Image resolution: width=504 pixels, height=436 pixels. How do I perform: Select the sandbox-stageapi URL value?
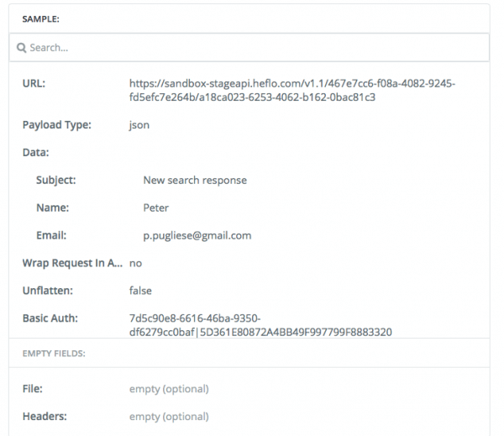pos(292,91)
